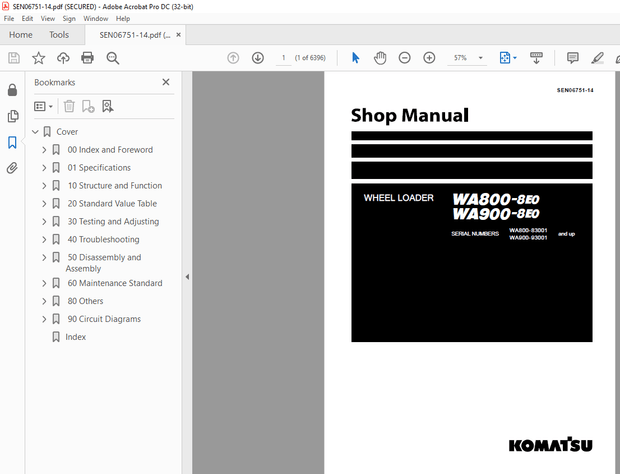The height and width of the screenshot is (474, 620).
Task: Zoom out with the minus icon
Action: tap(405, 58)
